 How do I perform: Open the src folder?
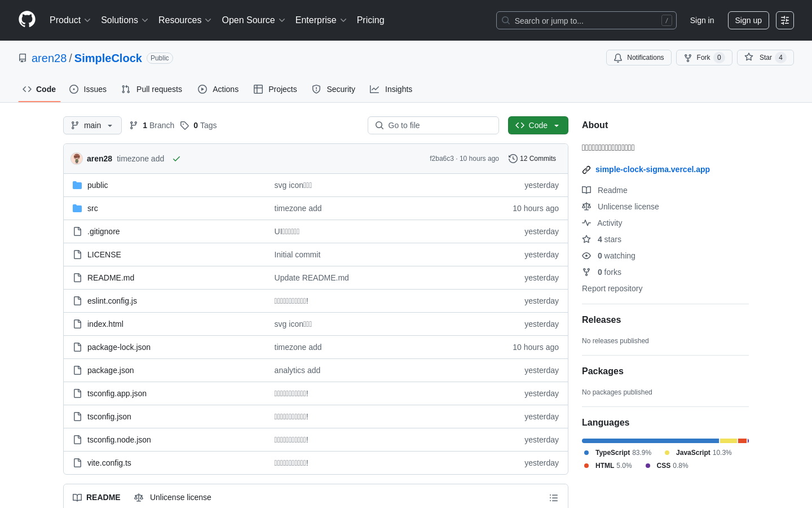(92, 208)
